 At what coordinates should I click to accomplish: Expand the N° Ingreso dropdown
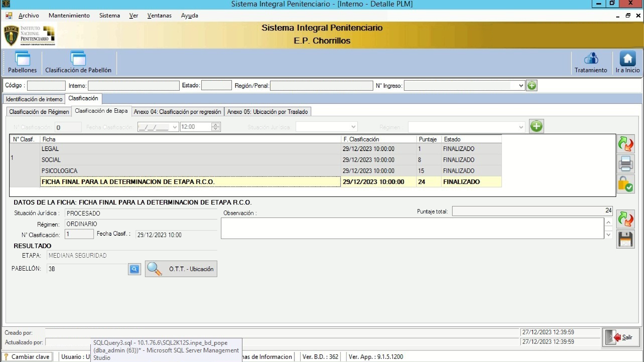point(521,86)
